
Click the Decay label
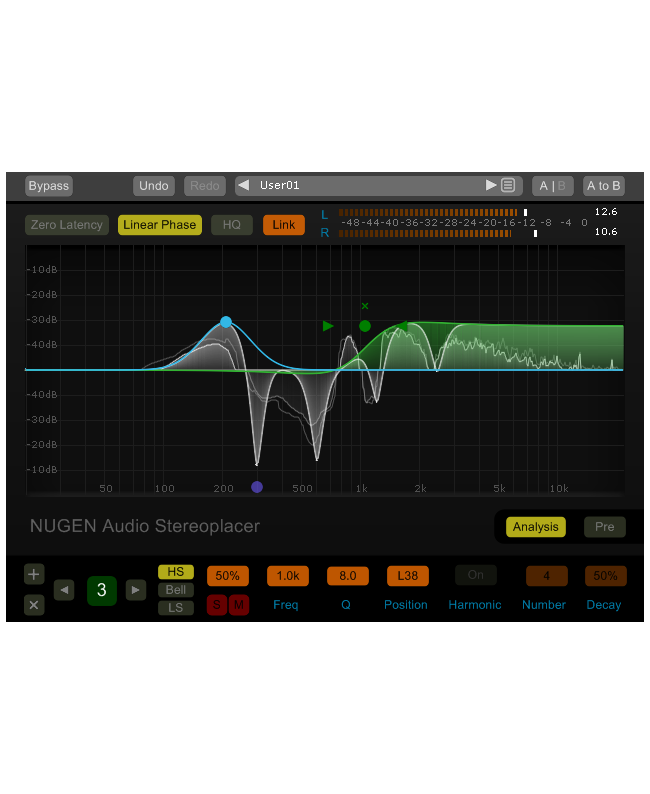603,605
